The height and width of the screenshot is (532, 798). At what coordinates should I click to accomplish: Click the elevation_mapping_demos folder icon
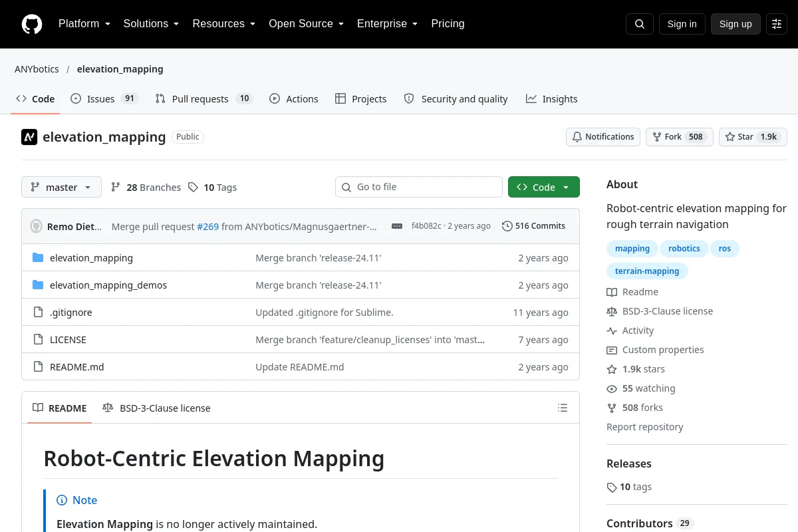[x=38, y=285]
